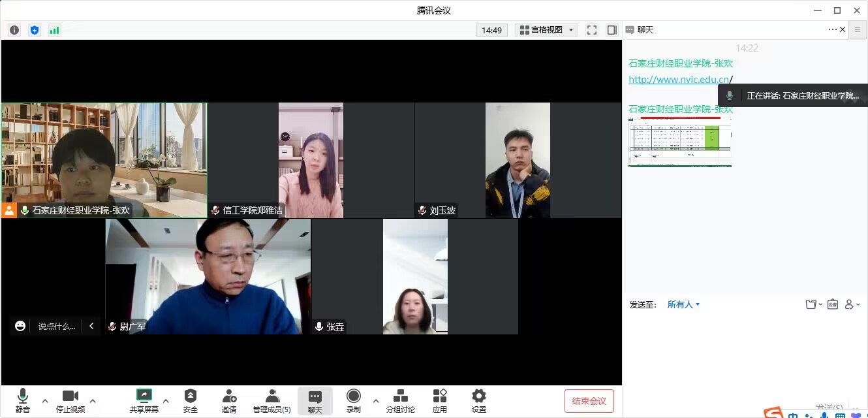
Task: Open 分组讨论 breakout rooms
Action: tap(400, 400)
